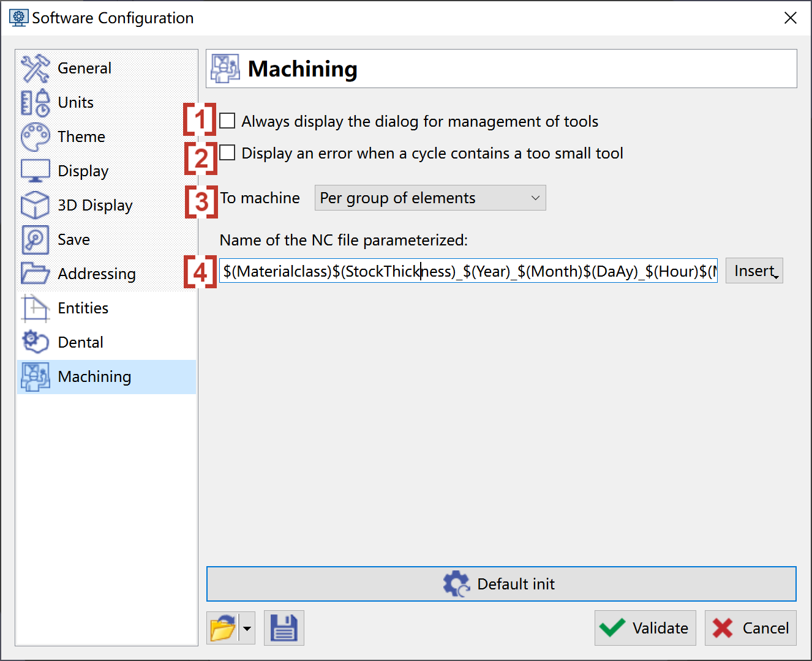Open the configuration file folder icon
Screen dimensions: 812x661
(223, 628)
